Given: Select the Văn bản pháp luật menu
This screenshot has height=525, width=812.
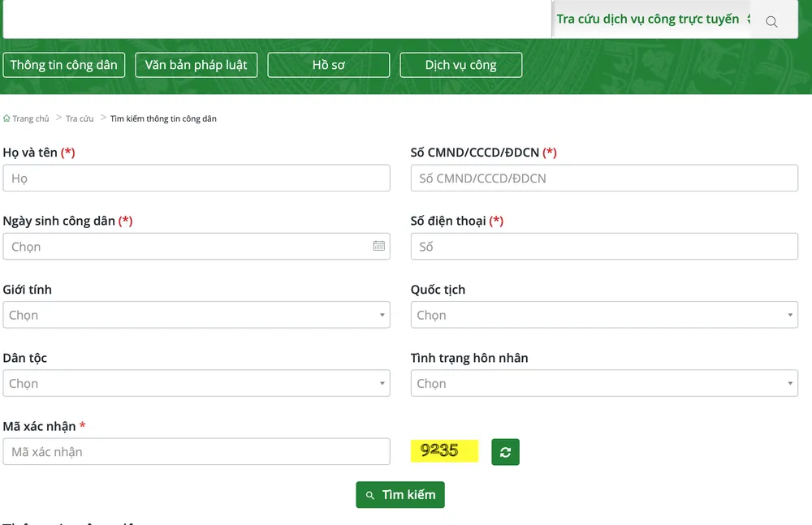Looking at the screenshot, I should tap(196, 65).
